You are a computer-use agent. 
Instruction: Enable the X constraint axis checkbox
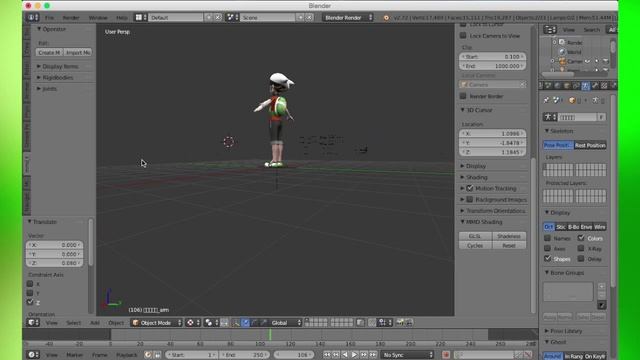click(30, 284)
